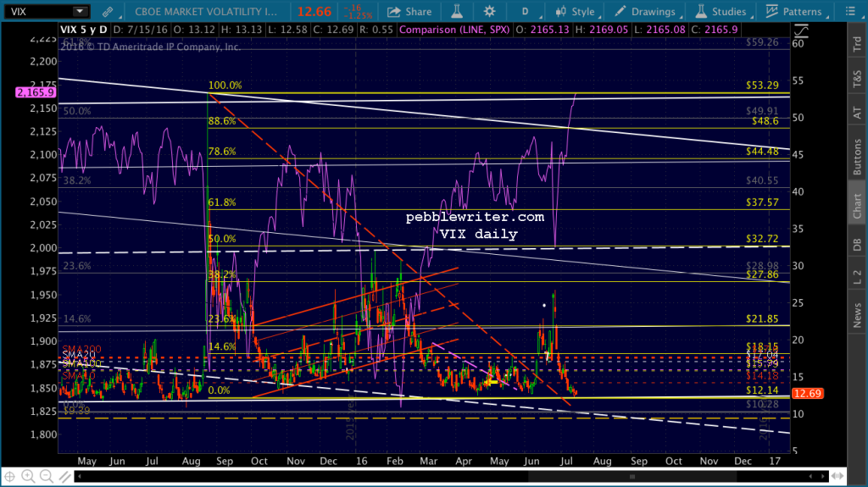Open the Style menu
The height and width of the screenshot is (487, 868).
576,12
